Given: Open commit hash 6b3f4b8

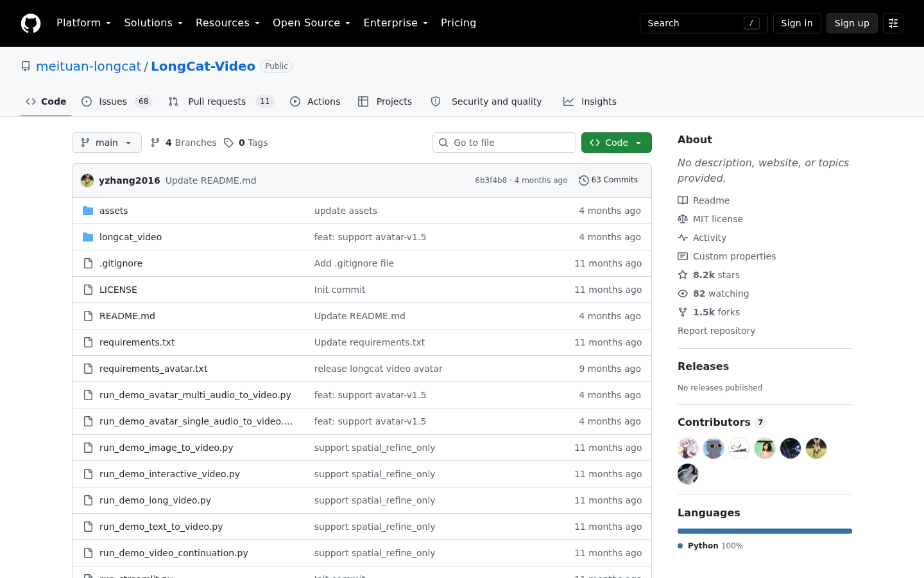Looking at the screenshot, I should [x=491, y=180].
